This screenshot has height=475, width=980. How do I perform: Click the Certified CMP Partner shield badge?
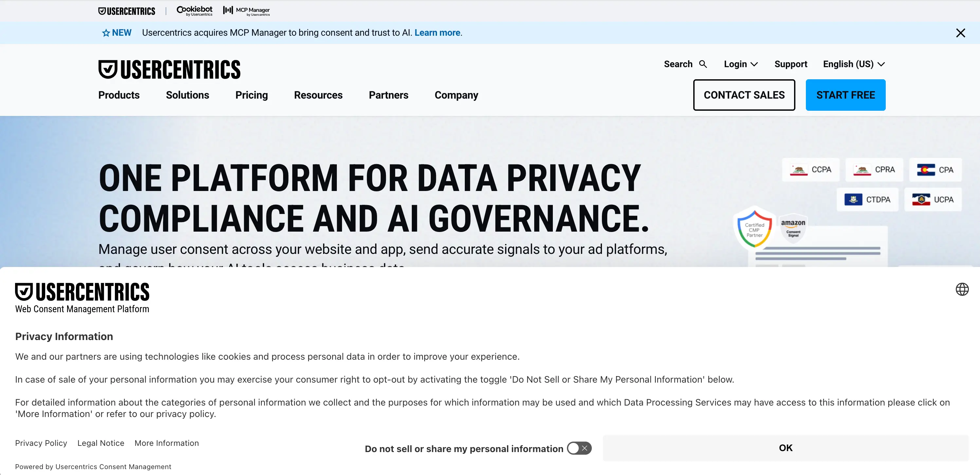click(754, 228)
